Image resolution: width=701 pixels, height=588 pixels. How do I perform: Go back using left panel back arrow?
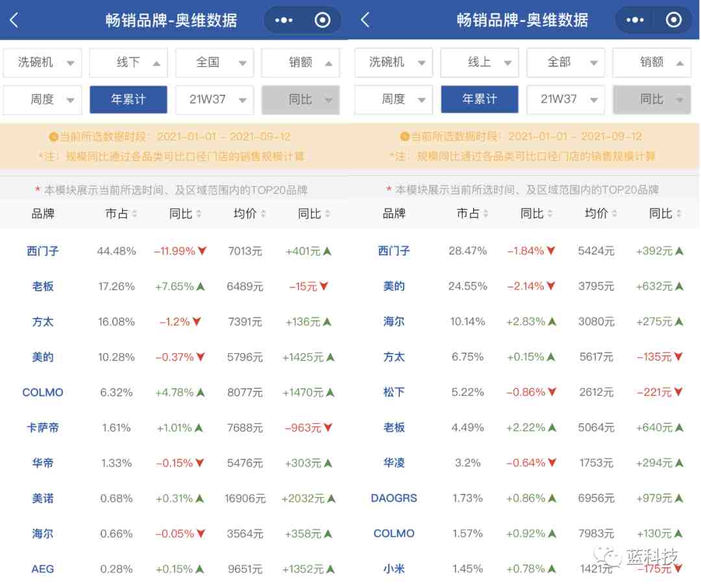pyautogui.click(x=14, y=19)
